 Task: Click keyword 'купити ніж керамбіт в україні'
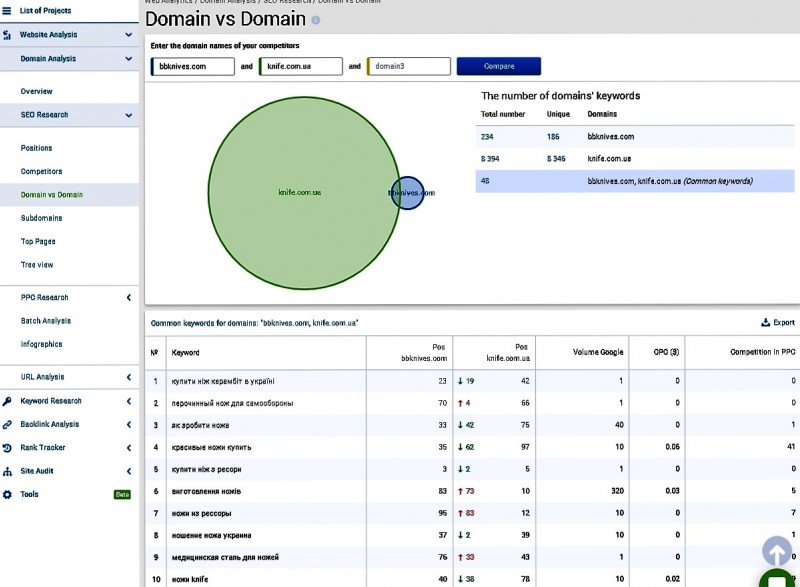223,381
